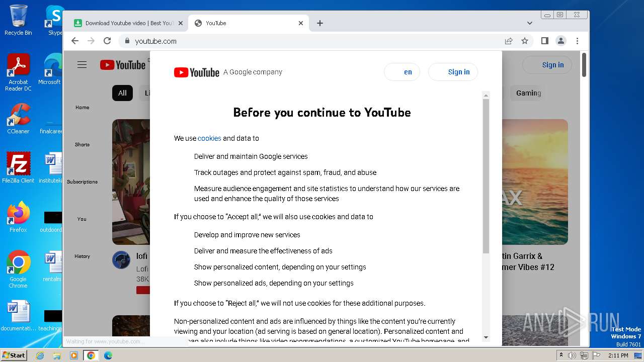This screenshot has height=362, width=644.
Task: Click the address bar showing youtube.com
Action: pos(312,41)
